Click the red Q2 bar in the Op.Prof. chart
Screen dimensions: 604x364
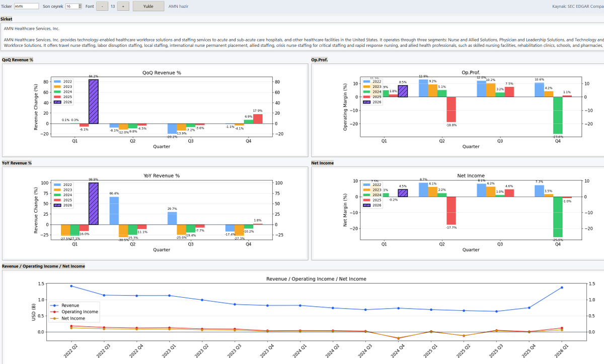[x=451, y=110]
